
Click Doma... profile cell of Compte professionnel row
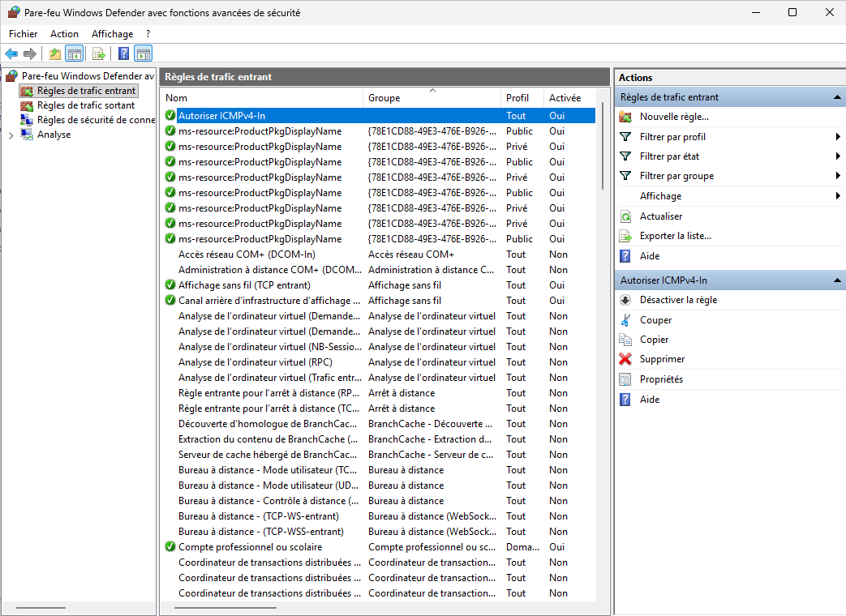pos(522,547)
